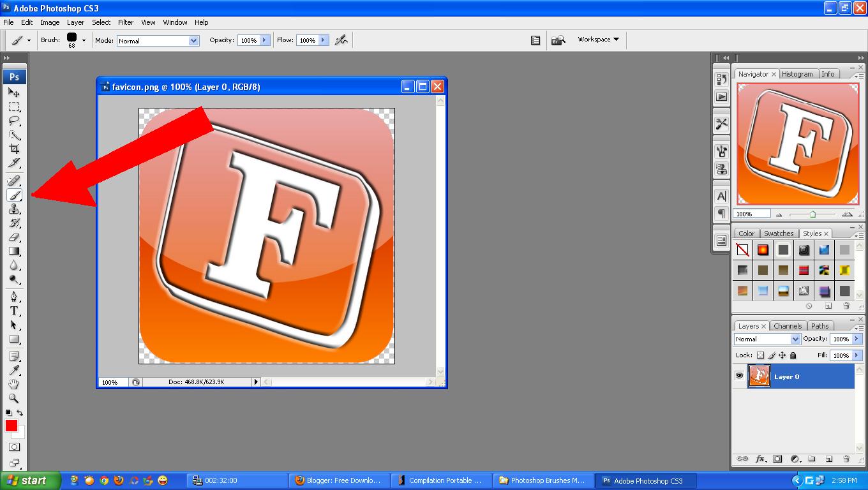This screenshot has height=490, width=868.
Task: Create a new layer in Layers panel
Action: [829, 459]
